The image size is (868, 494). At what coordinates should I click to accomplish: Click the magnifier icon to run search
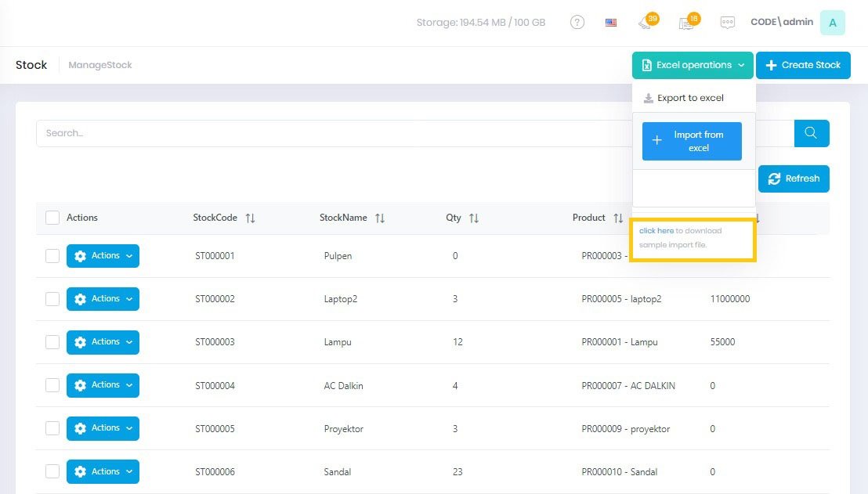(x=811, y=133)
